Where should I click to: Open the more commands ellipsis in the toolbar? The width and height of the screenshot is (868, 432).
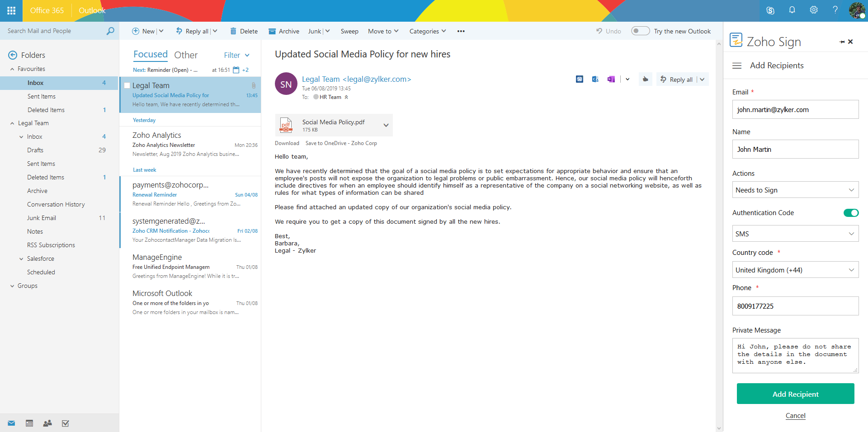(x=461, y=31)
